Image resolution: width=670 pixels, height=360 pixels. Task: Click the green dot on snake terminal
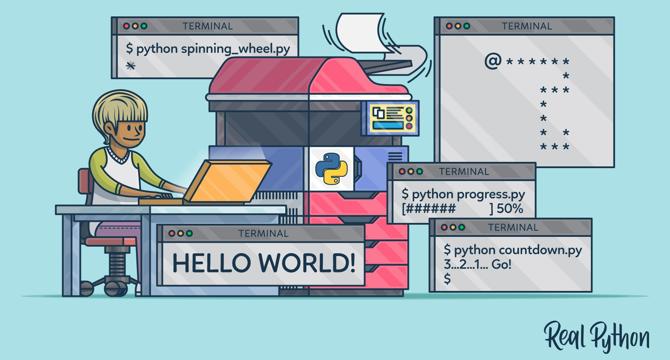pos(467,26)
